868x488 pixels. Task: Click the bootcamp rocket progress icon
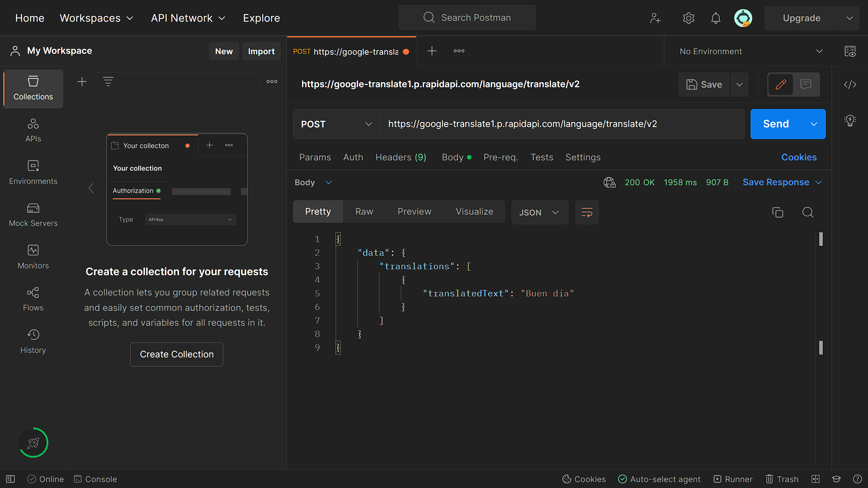pyautogui.click(x=33, y=443)
